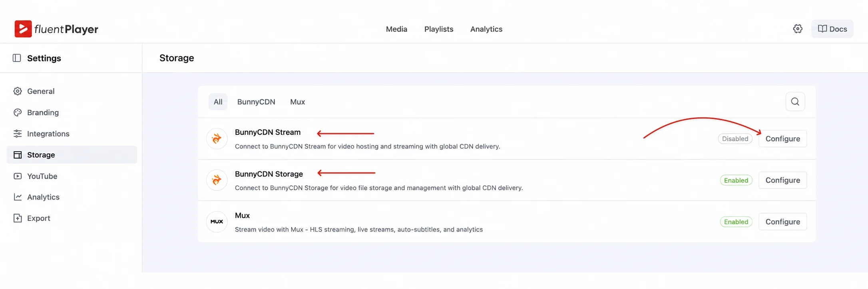Open Analytics in the top navigation

tap(486, 29)
